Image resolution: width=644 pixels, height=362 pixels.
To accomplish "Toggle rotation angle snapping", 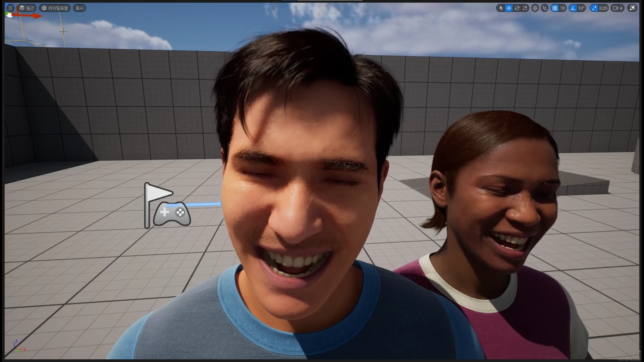I will tap(573, 8).
